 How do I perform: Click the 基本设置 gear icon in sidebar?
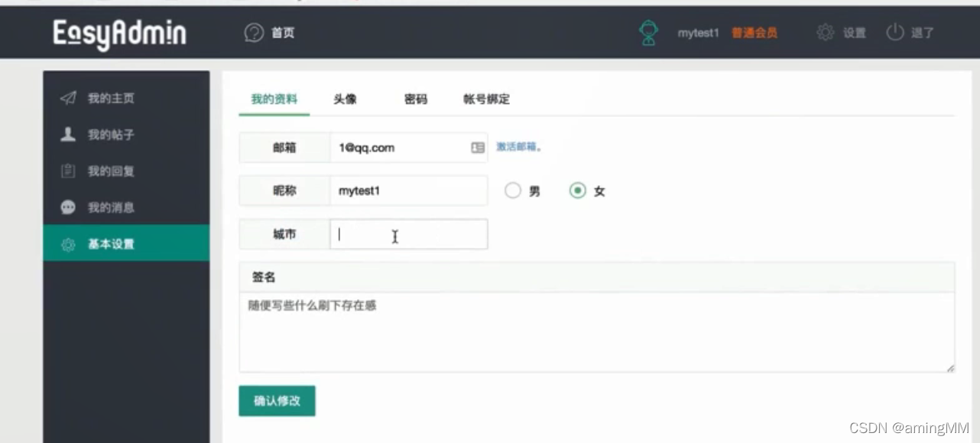69,244
